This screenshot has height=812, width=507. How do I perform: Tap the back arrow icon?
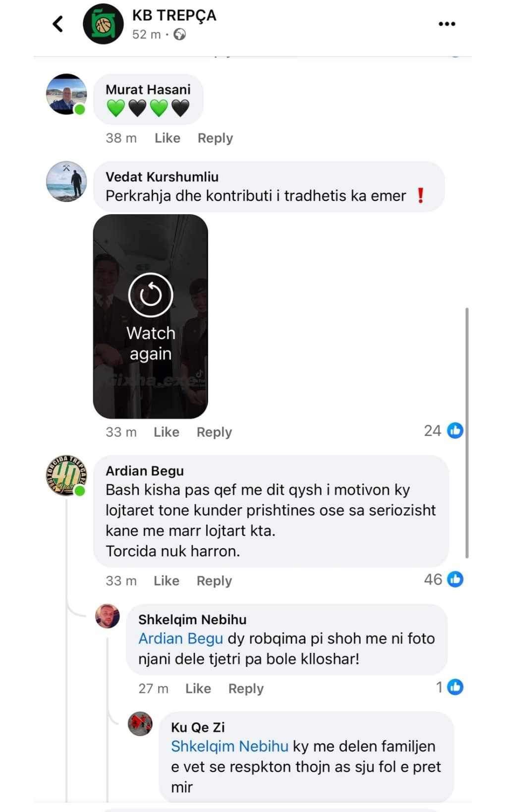coord(58,24)
